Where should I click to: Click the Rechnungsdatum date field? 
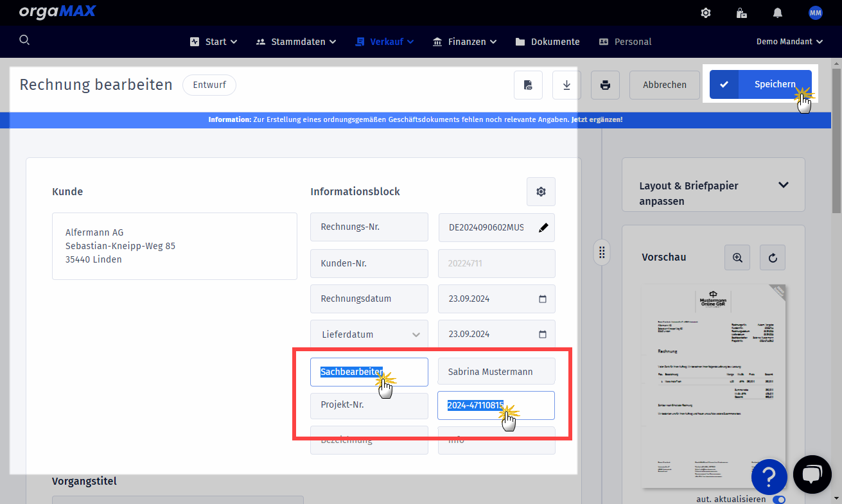click(x=496, y=299)
